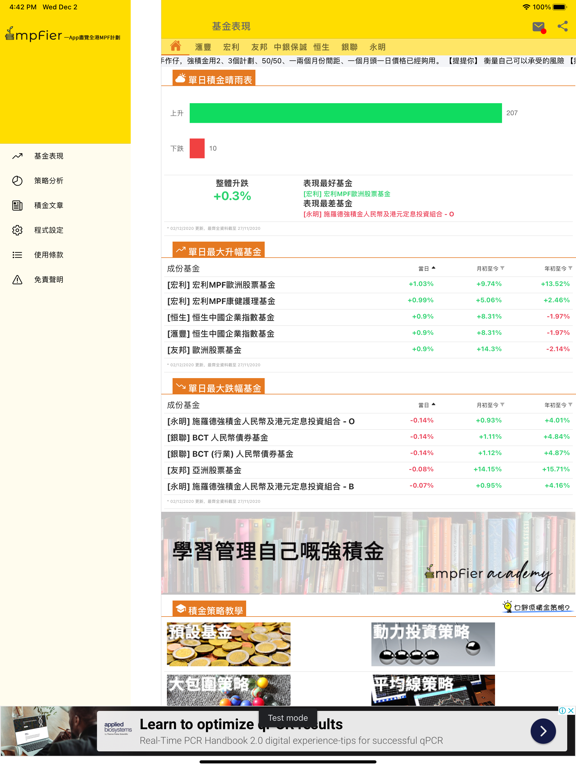The height and width of the screenshot is (768, 576).
Task: Sort top gainers table by 年初至今
Action: click(x=558, y=268)
